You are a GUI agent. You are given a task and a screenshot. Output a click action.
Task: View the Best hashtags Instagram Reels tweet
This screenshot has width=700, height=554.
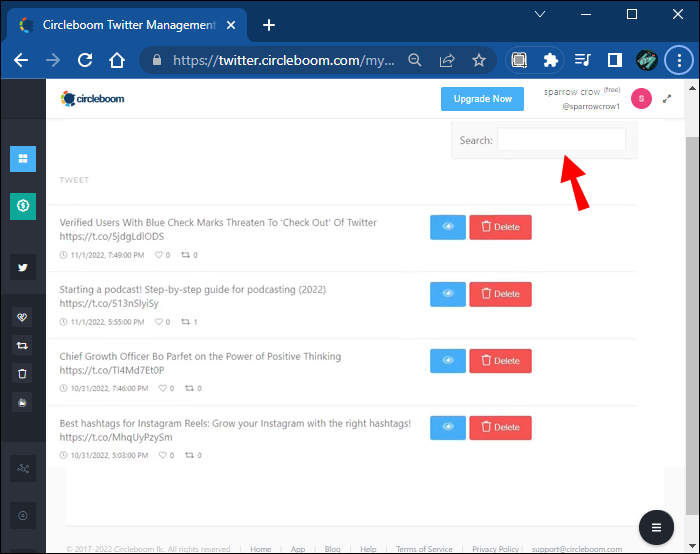(x=448, y=428)
